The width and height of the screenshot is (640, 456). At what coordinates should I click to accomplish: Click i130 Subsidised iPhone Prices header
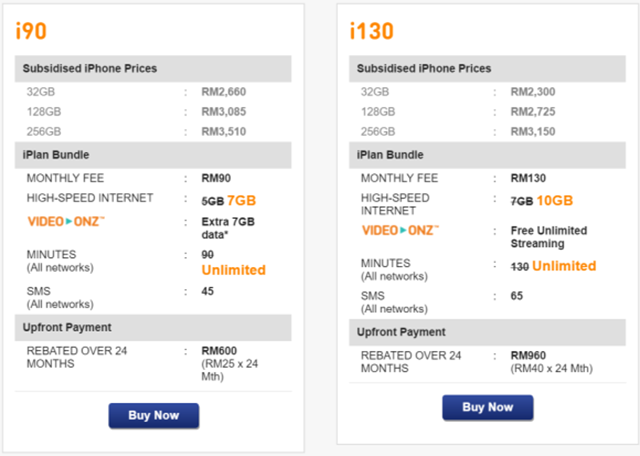(x=487, y=69)
